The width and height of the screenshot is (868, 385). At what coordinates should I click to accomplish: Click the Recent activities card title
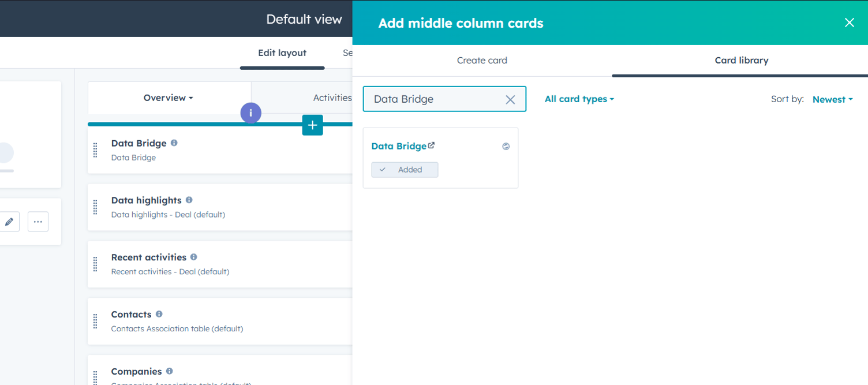click(x=148, y=257)
